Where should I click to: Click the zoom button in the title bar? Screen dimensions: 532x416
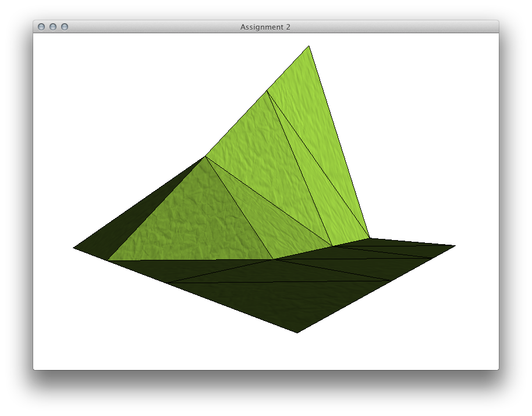[65, 27]
